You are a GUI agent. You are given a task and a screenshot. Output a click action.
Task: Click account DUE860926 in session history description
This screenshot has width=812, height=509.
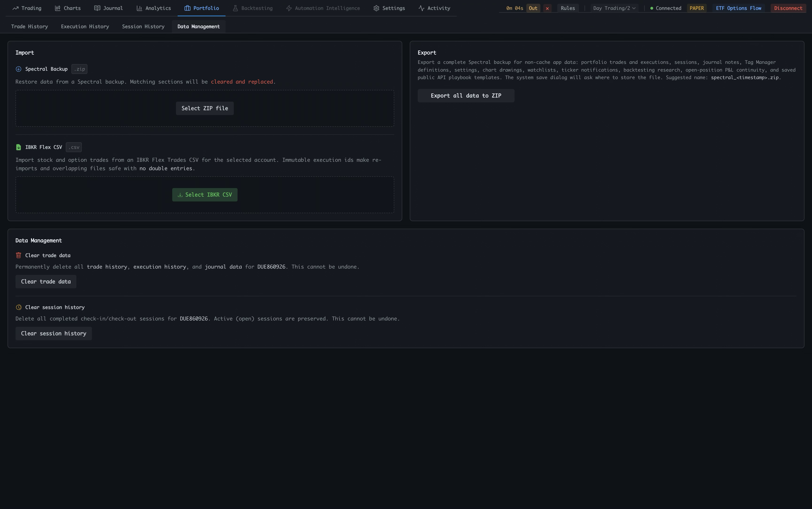pyautogui.click(x=194, y=319)
